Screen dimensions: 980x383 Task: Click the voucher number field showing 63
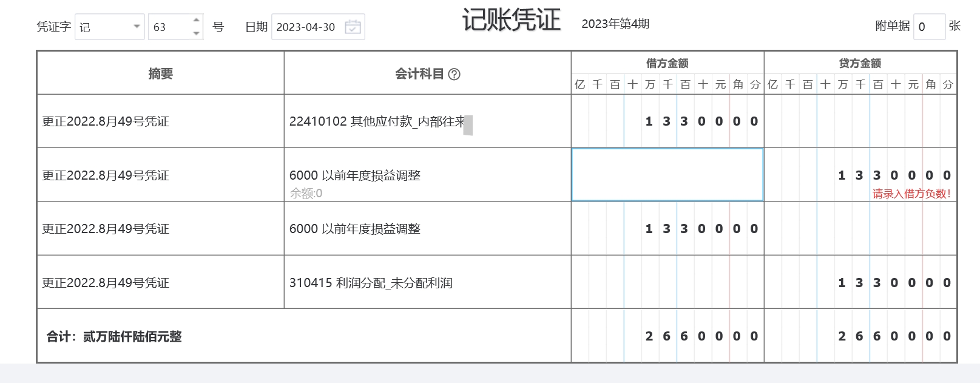(170, 27)
